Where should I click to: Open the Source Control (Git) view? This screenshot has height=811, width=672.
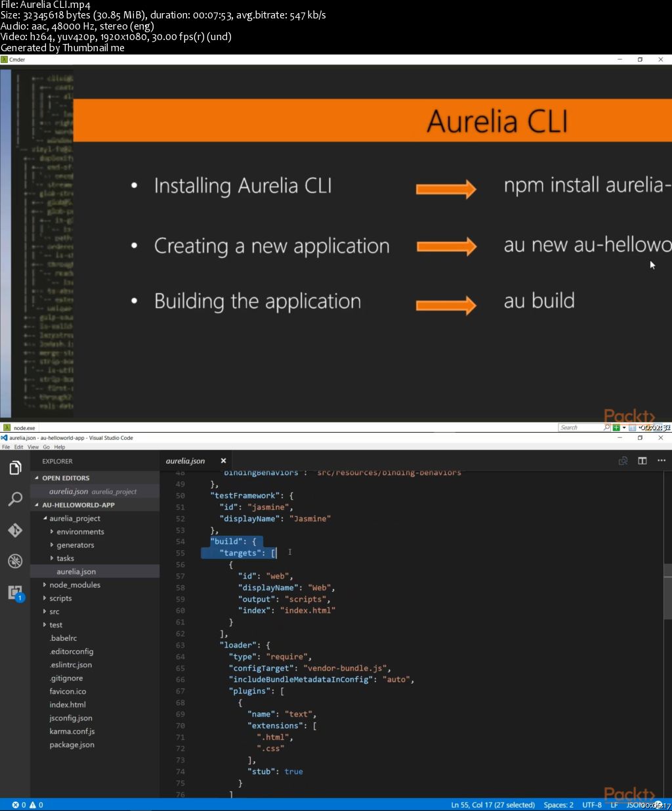(15, 530)
